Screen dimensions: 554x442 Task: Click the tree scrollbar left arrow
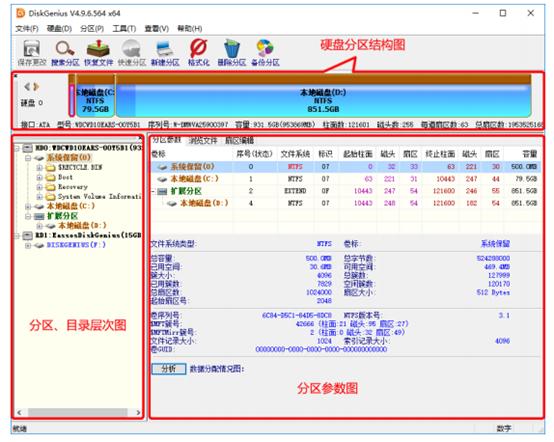coord(19,412)
